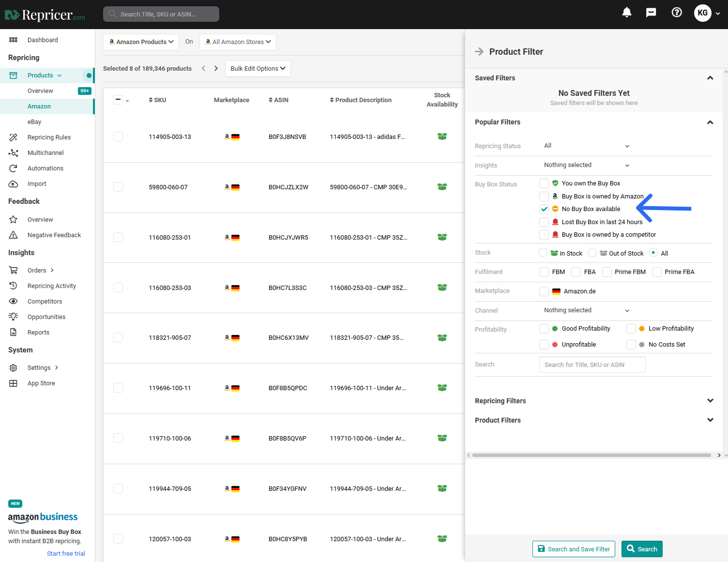728x562 pixels.
Task: Click the Dashboard grid icon
Action: point(13,40)
